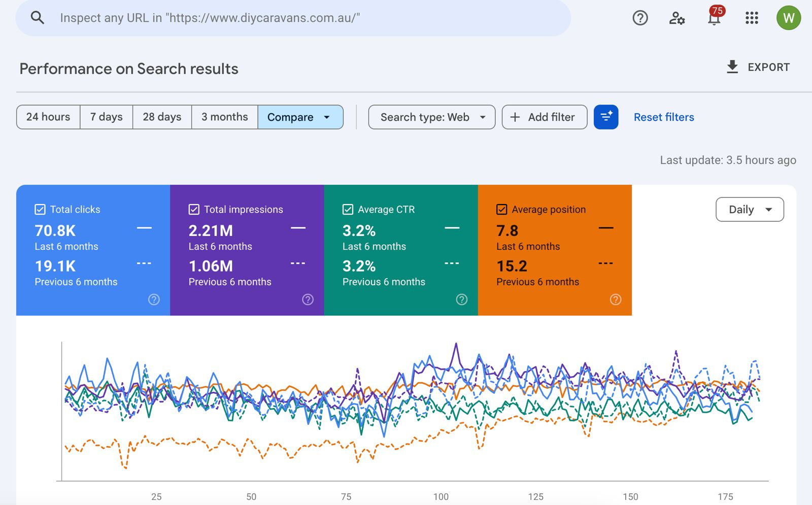
Task: Focus the Inspect any URL search field
Action: pyautogui.click(x=304, y=18)
